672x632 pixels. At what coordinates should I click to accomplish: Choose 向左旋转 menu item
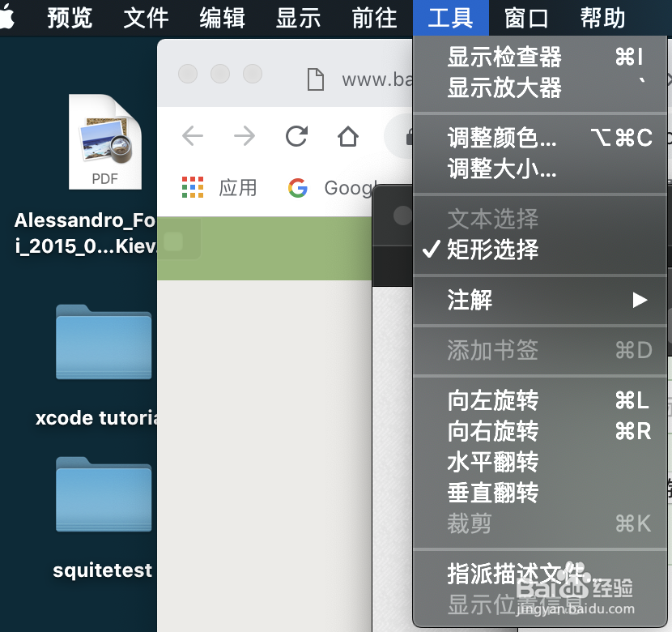tap(539, 400)
